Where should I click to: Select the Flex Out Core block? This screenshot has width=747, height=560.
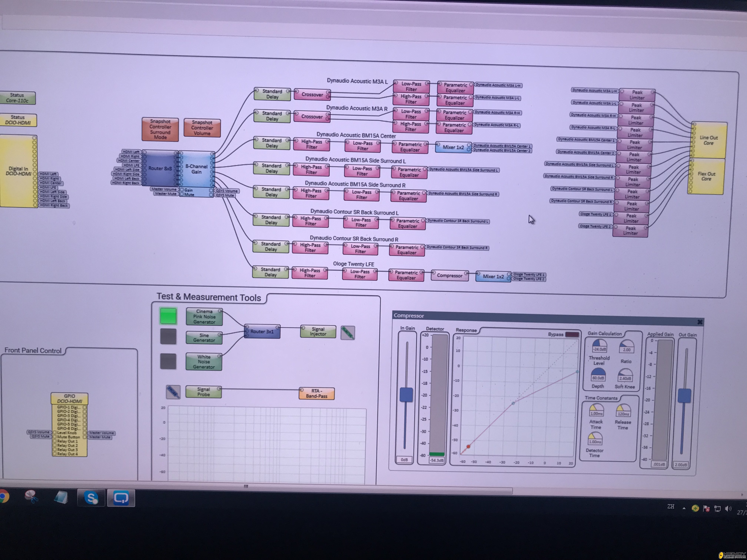(706, 176)
